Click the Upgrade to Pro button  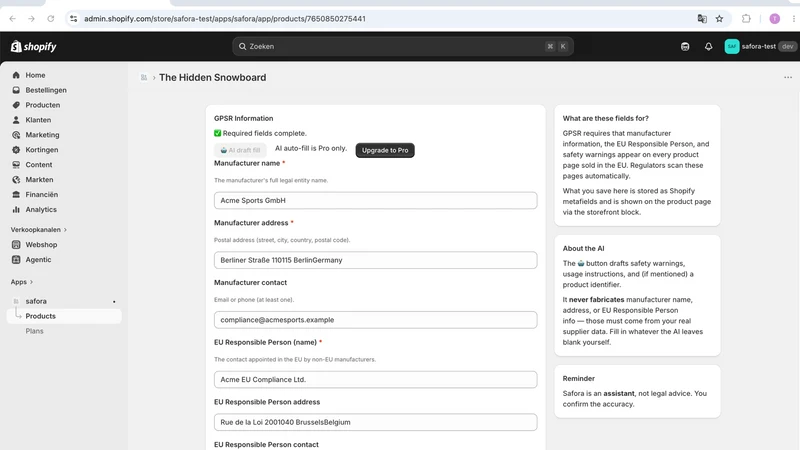[x=385, y=150]
